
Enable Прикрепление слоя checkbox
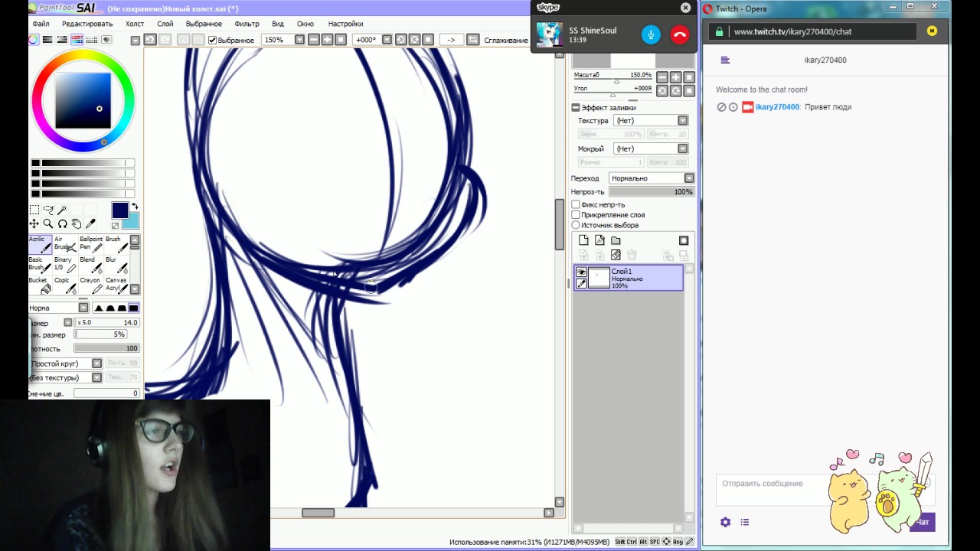576,215
